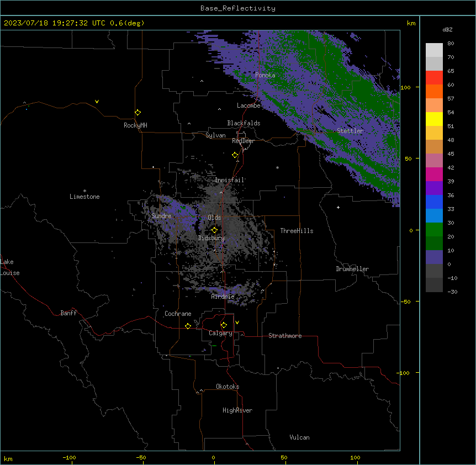Click the yellow diamond marker below Cochrane
The width and height of the screenshot is (476, 465).
click(188, 326)
